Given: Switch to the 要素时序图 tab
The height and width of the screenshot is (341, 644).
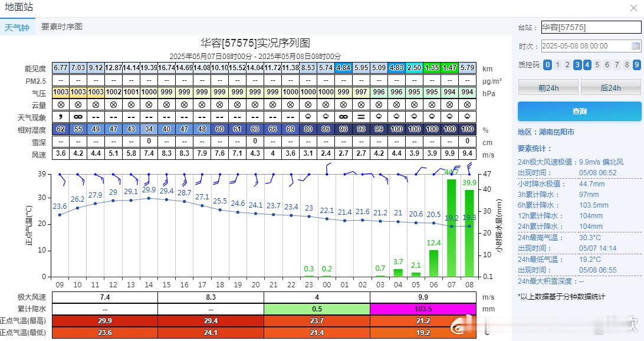Looking at the screenshot, I should (62, 27).
